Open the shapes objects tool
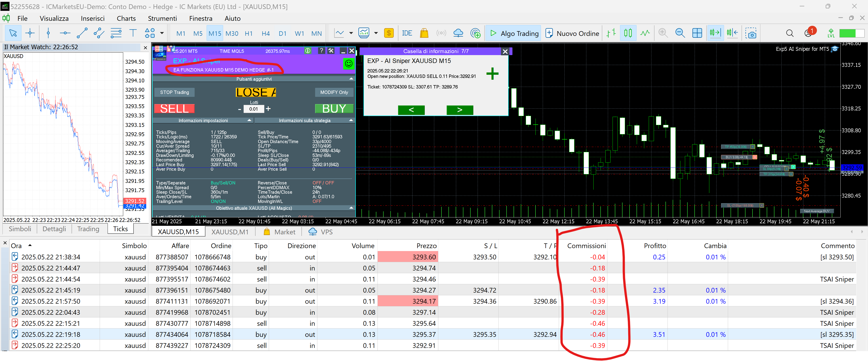 coord(150,33)
